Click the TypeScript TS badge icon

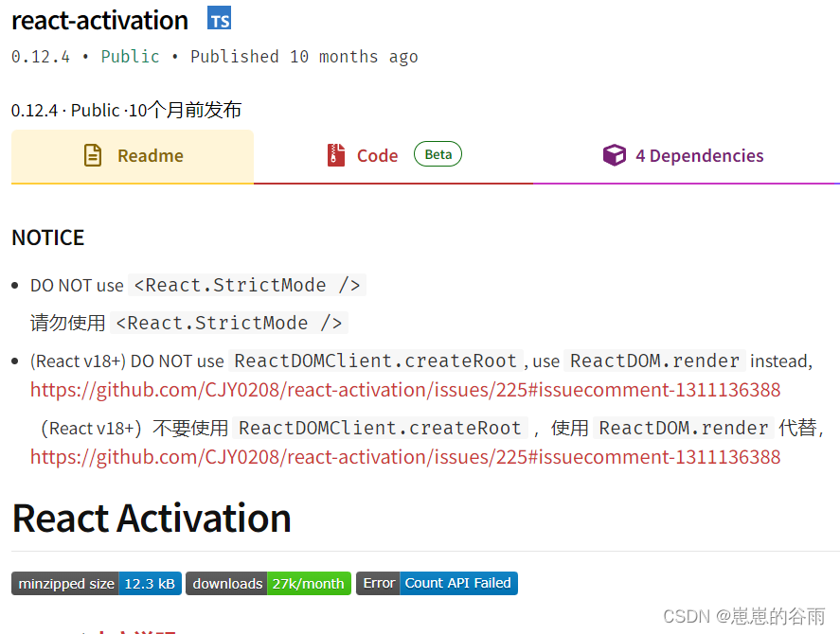pos(219,19)
